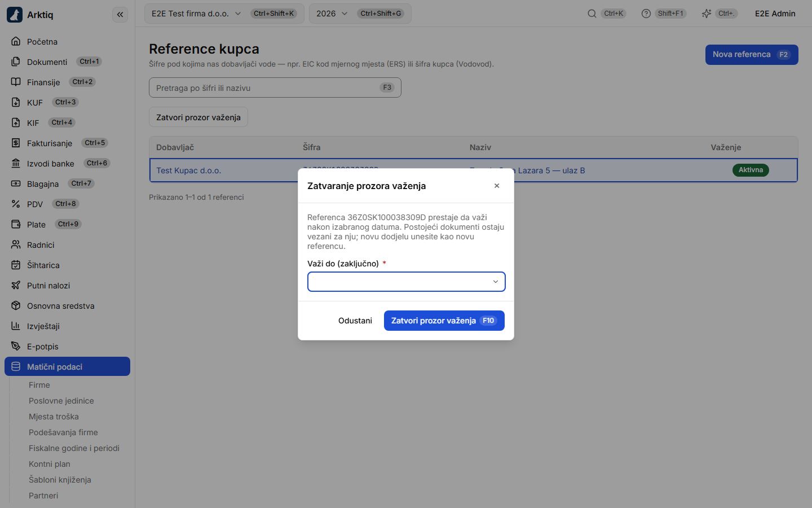This screenshot has width=812, height=508.
Task: Click the Matični podaci database icon
Action: [16, 366]
